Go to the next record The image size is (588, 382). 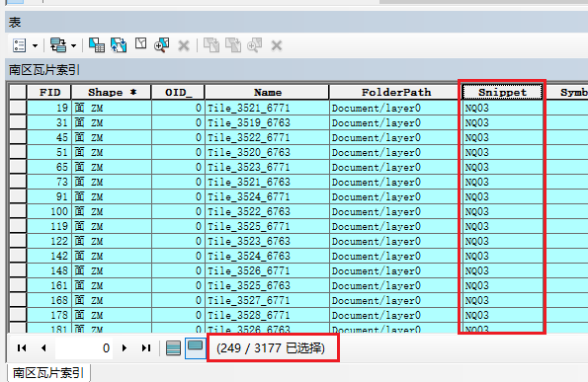coord(125,347)
